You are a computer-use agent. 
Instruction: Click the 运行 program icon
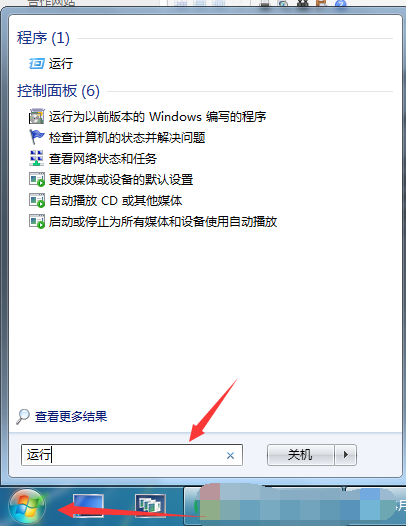pos(36,63)
